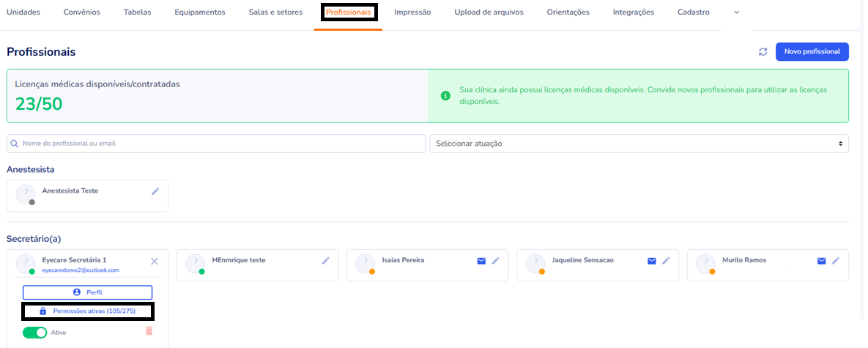The height and width of the screenshot is (348, 868).
Task: Close the expanded Eyecare Secretária 1 card
Action: 154,262
